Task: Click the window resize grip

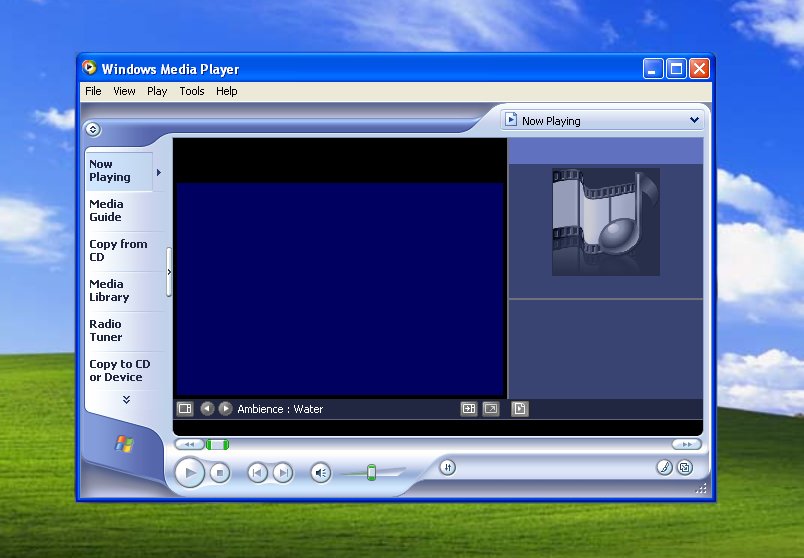Action: [701, 488]
